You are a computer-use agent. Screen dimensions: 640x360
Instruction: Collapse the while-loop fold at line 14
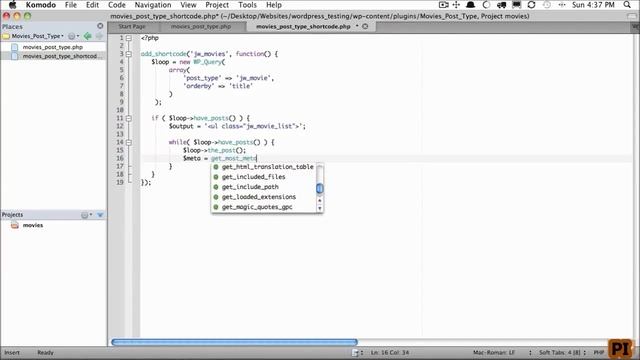[129, 142]
